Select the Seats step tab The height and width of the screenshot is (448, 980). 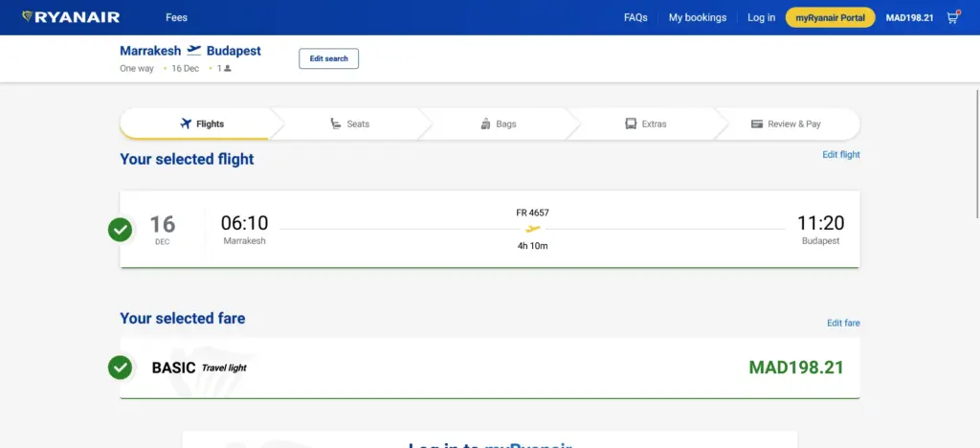pos(350,123)
